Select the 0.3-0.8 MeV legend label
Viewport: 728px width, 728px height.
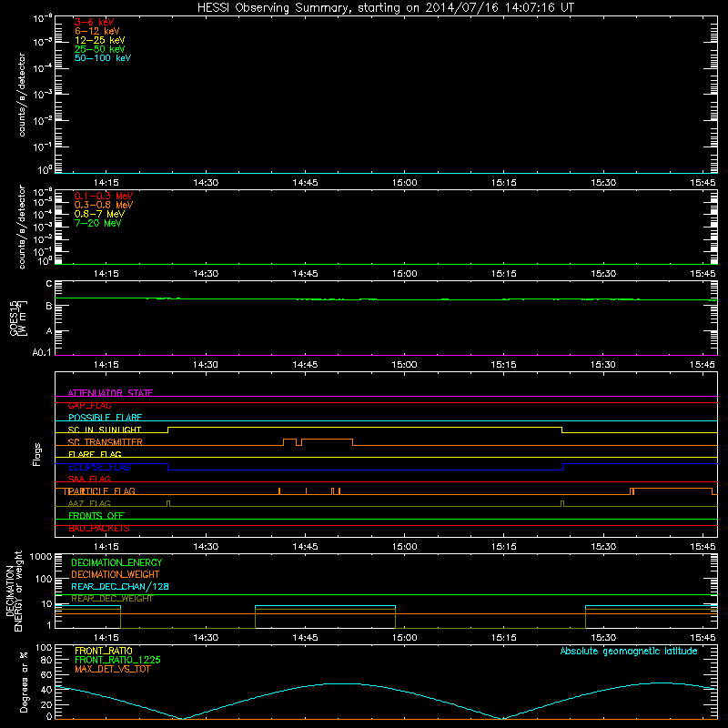pos(104,205)
